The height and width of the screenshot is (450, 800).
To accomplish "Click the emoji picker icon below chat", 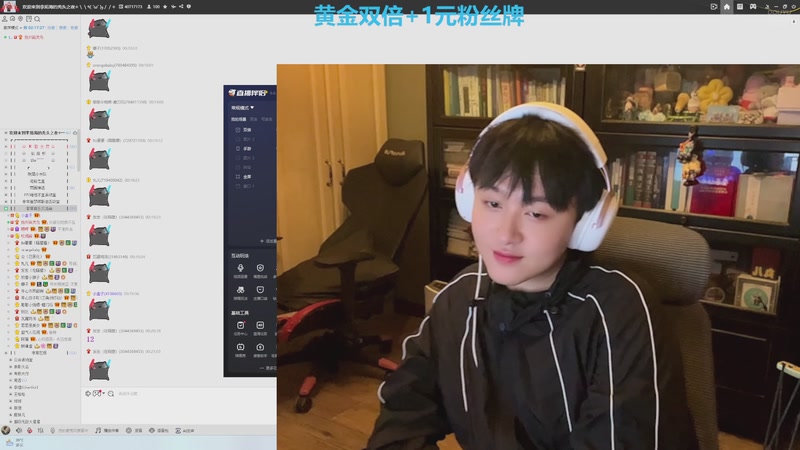I will (88, 393).
